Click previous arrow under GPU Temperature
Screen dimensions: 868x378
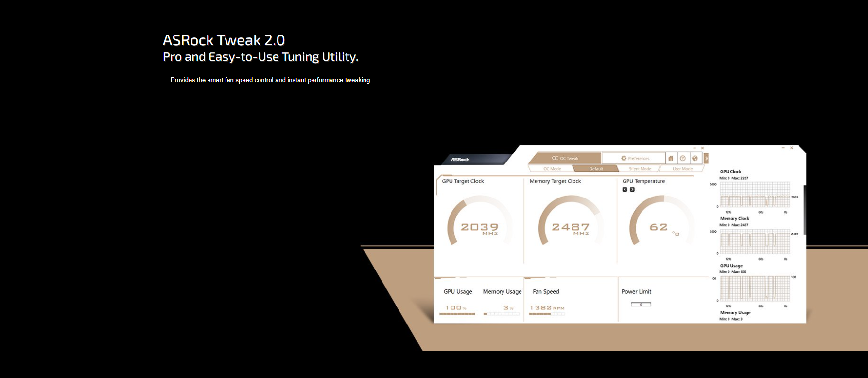click(625, 190)
